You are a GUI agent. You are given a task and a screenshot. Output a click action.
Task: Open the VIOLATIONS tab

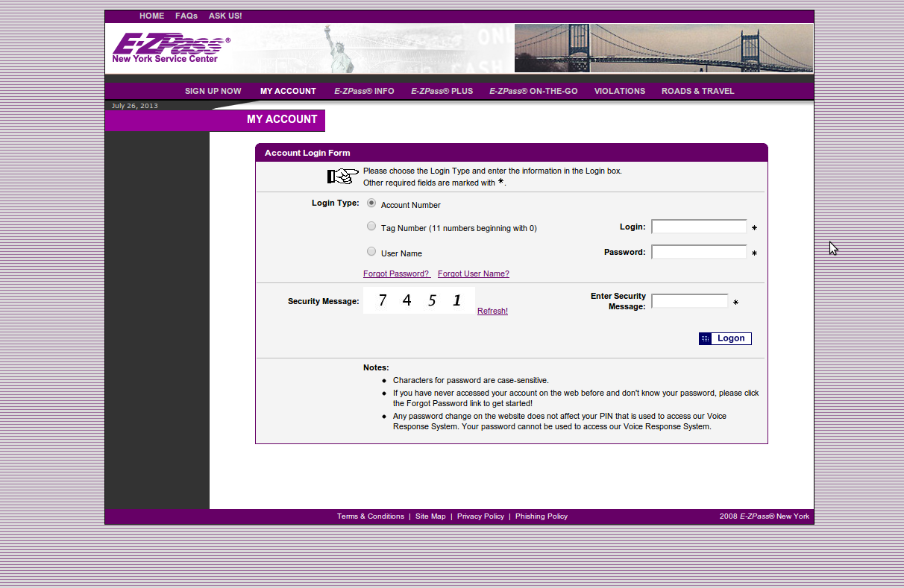point(620,91)
